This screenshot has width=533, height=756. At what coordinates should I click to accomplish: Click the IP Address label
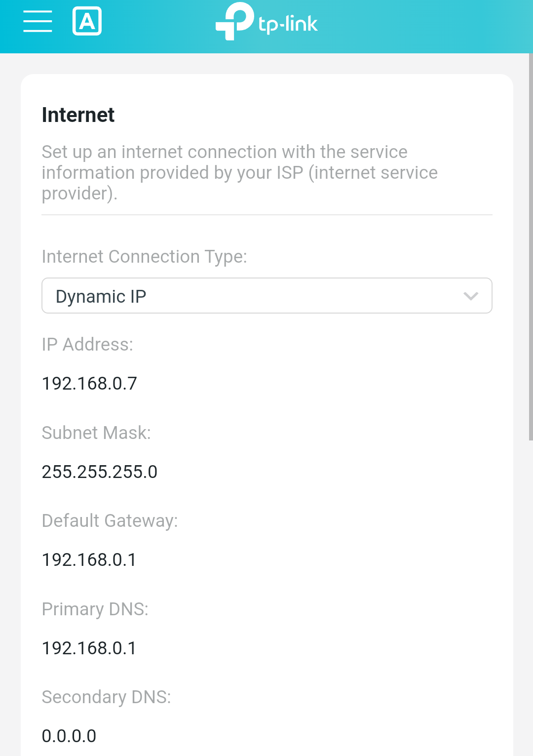(87, 345)
